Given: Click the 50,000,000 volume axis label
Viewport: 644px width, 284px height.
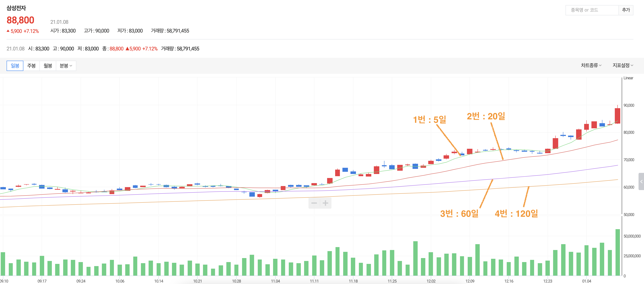Looking at the screenshot, I should (x=632, y=236).
